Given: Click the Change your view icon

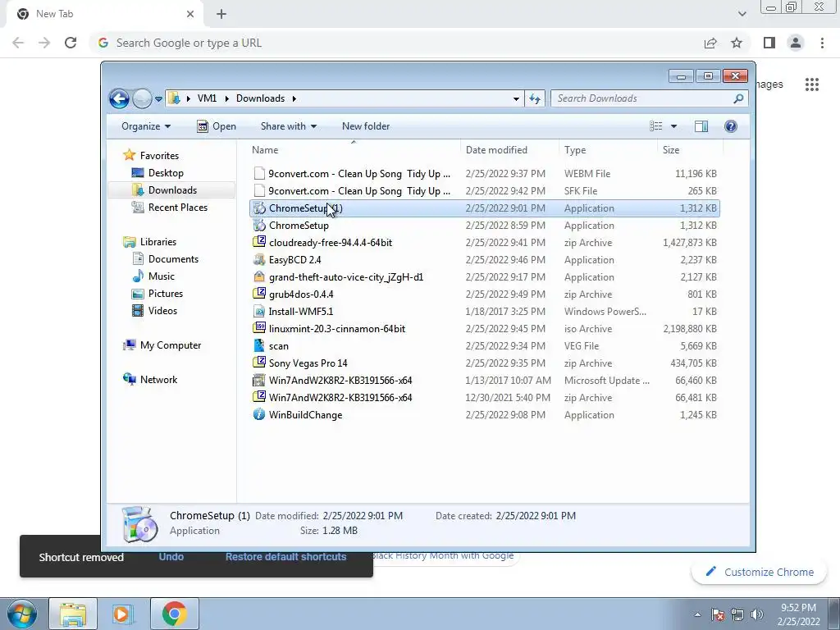Looking at the screenshot, I should pyautogui.click(x=655, y=126).
